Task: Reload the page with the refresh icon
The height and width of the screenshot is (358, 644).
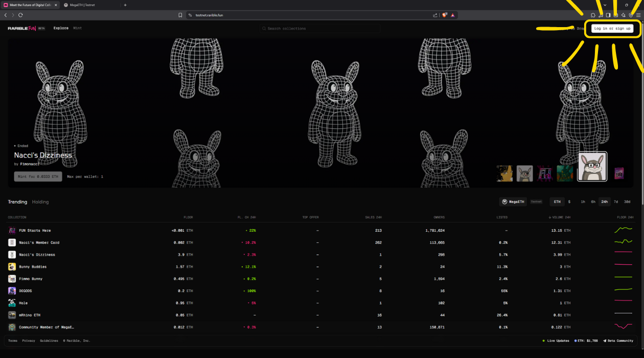Action: tap(20, 15)
